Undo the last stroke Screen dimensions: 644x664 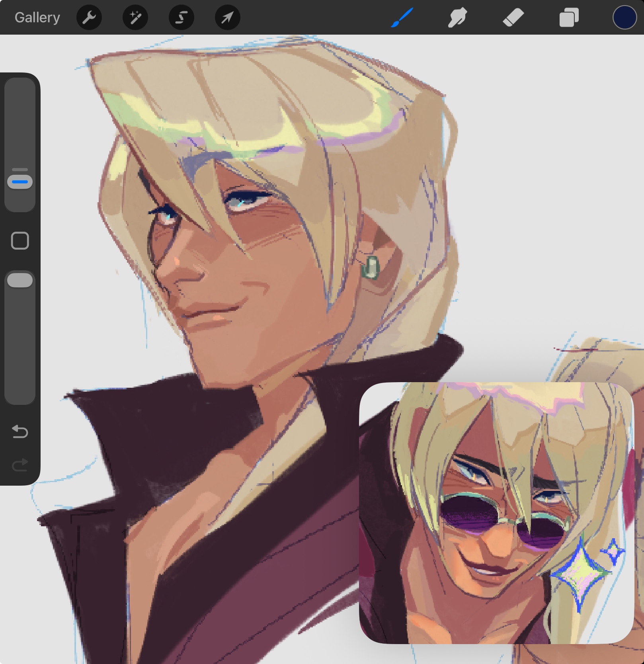[x=20, y=432]
